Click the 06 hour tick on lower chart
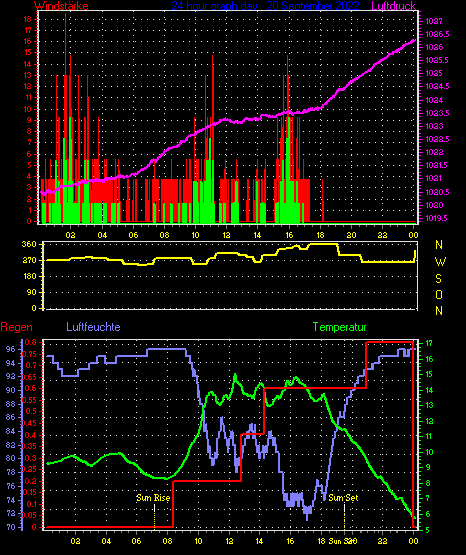 (137, 541)
